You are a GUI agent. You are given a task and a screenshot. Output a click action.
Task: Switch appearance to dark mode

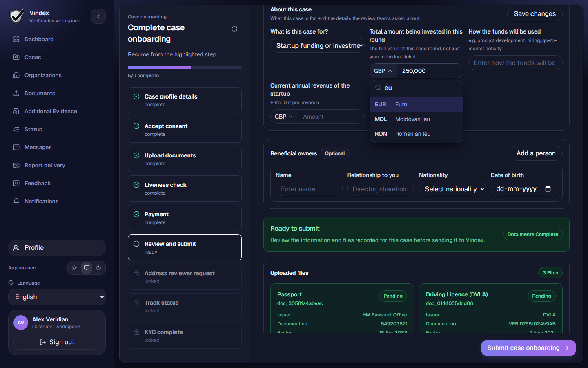tap(99, 268)
